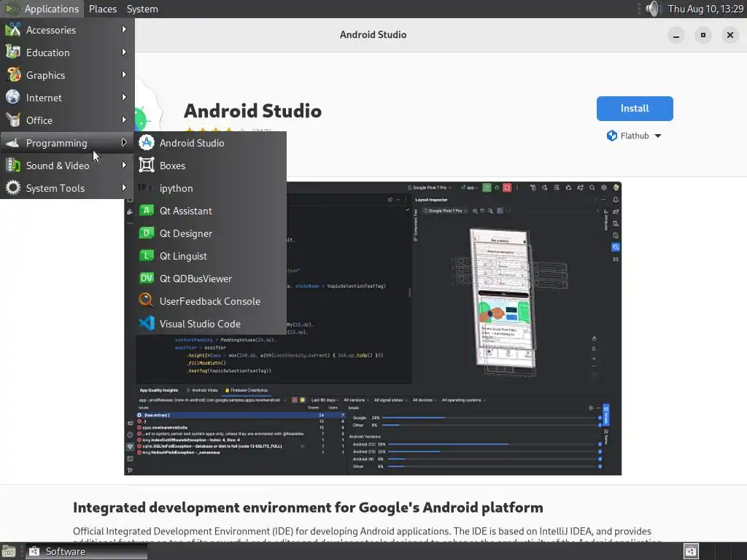This screenshot has width=747, height=560.
Task: Install Android Studio
Action: pyautogui.click(x=635, y=109)
